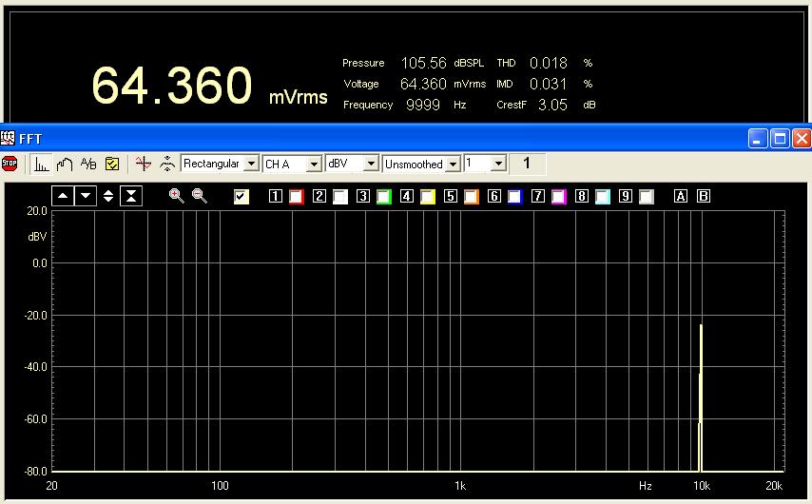Screen dimensions: 812x504
Task: Open the dBV units dropdown
Action: pos(371,164)
